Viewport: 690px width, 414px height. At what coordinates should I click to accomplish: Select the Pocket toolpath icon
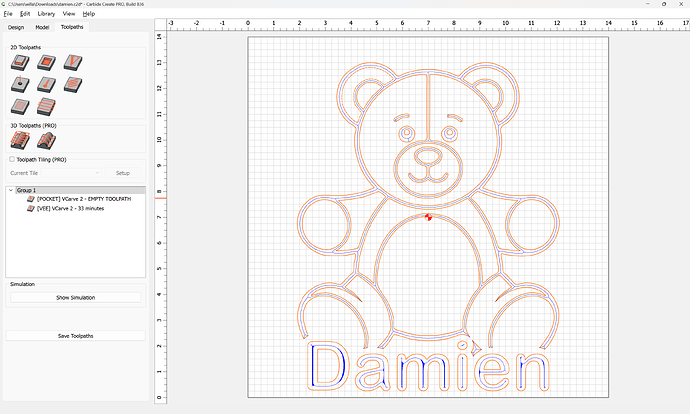(x=45, y=62)
